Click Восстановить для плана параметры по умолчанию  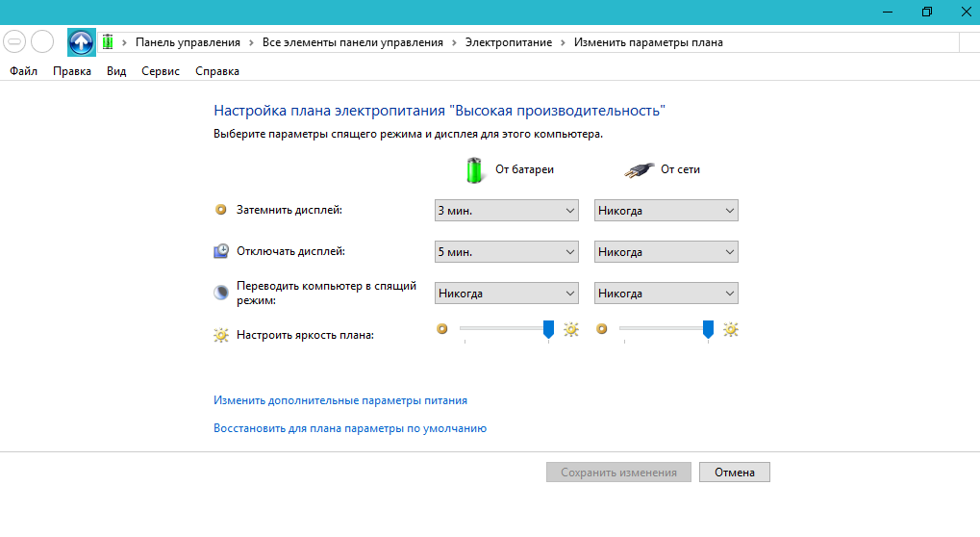tap(350, 428)
